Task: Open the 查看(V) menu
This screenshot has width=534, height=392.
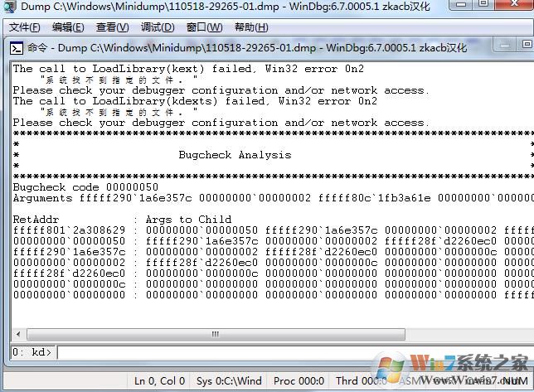Action: pos(113,27)
